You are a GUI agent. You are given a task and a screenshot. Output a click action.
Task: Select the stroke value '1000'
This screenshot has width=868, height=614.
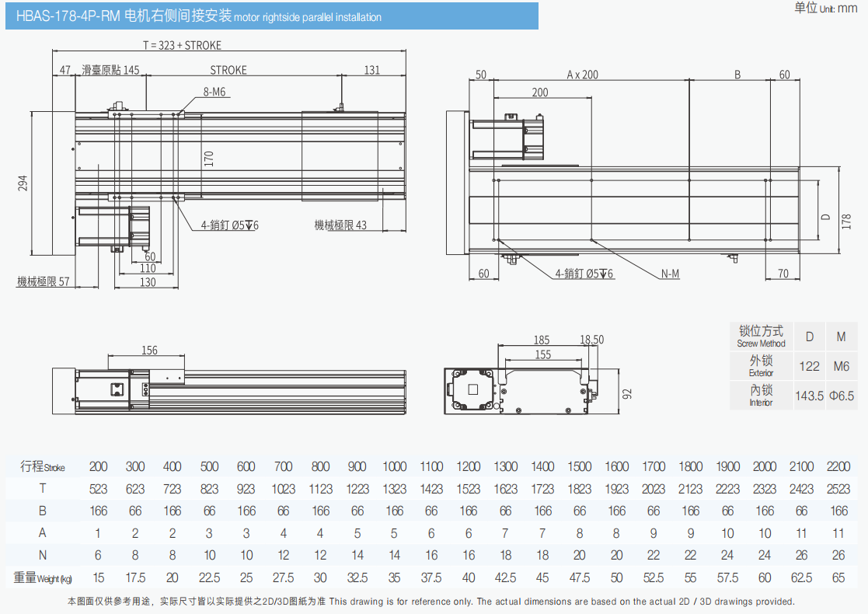[x=394, y=467]
